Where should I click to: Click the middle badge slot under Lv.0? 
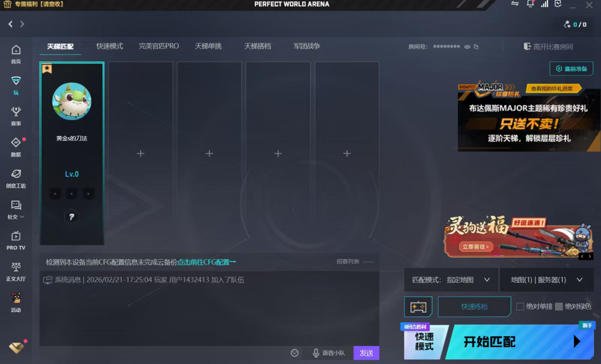pos(71,194)
